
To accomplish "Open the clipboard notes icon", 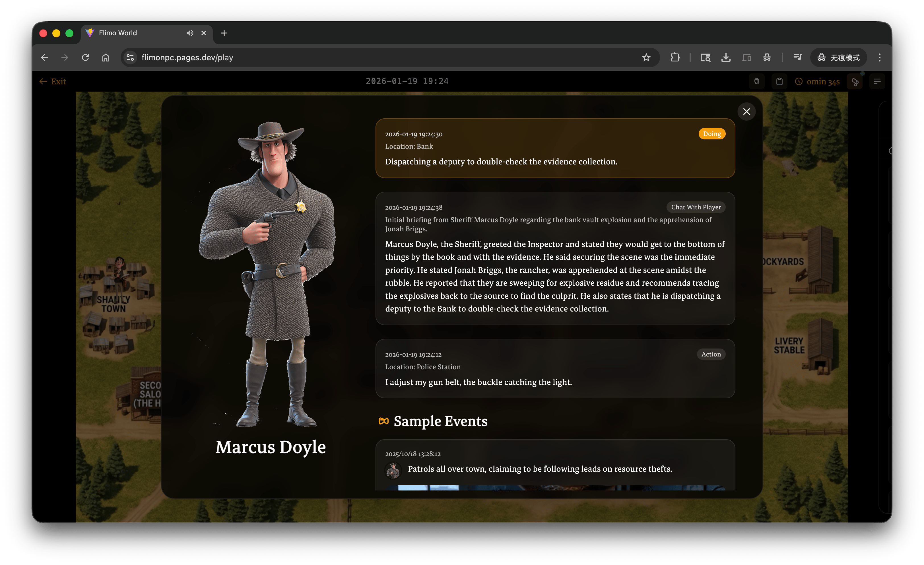I will pyautogui.click(x=779, y=81).
